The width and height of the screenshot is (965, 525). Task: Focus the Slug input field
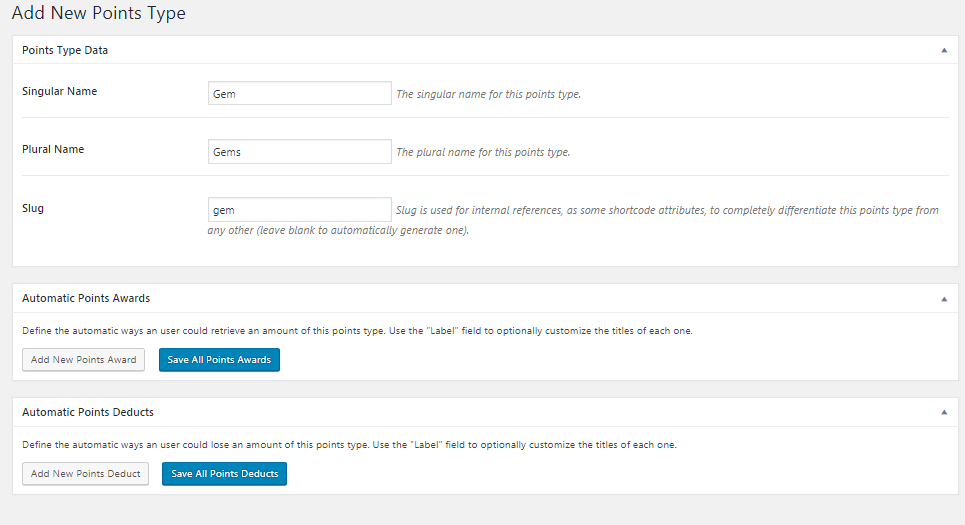pyautogui.click(x=300, y=209)
